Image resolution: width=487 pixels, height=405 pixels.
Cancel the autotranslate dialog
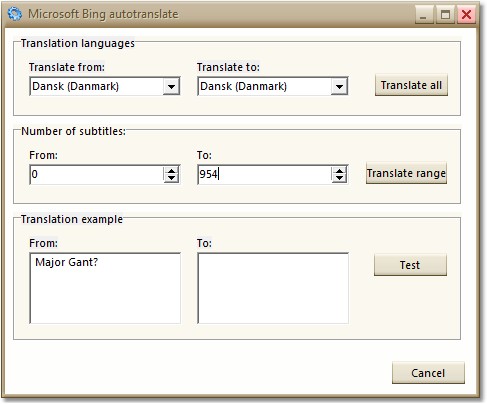point(428,373)
